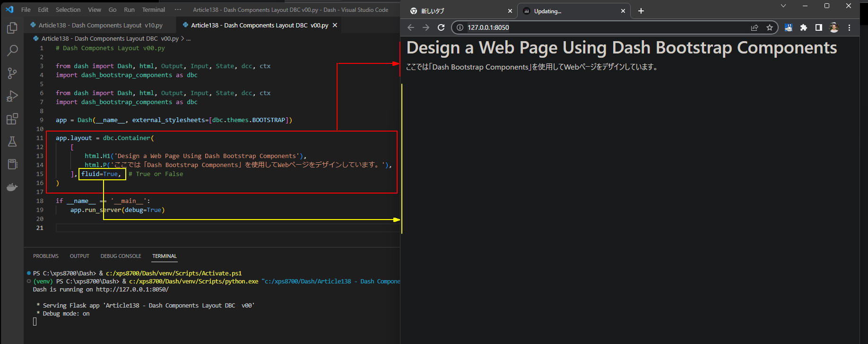Image resolution: width=868 pixels, height=344 pixels.
Task: Close the 新しいタブ browser tab
Action: click(510, 11)
